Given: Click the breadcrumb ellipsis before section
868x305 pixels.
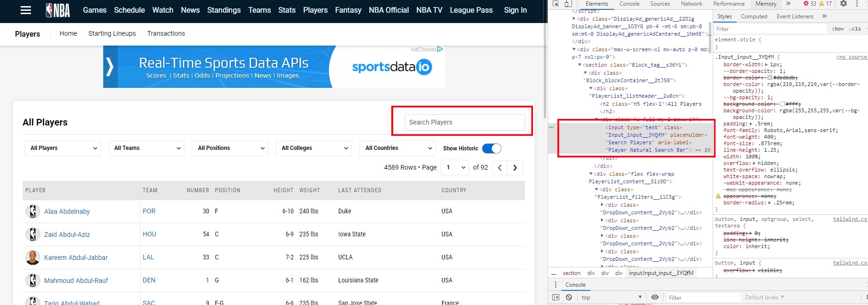Looking at the screenshot, I should (554, 273).
